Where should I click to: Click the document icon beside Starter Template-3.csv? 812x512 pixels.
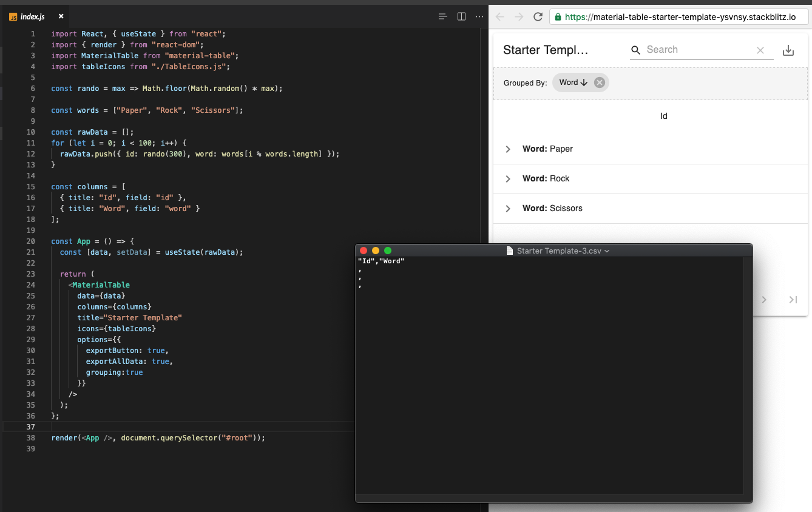click(x=509, y=250)
